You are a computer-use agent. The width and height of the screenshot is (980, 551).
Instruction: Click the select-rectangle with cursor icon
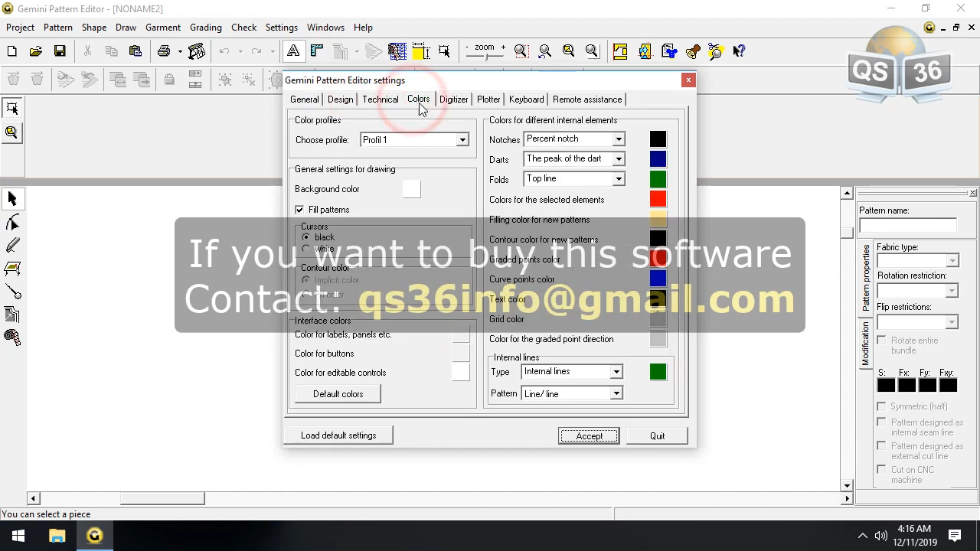point(444,51)
